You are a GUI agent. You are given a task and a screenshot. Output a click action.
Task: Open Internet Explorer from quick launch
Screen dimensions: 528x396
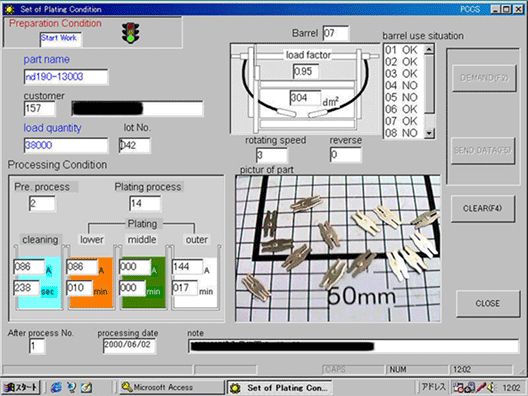pos(56,388)
